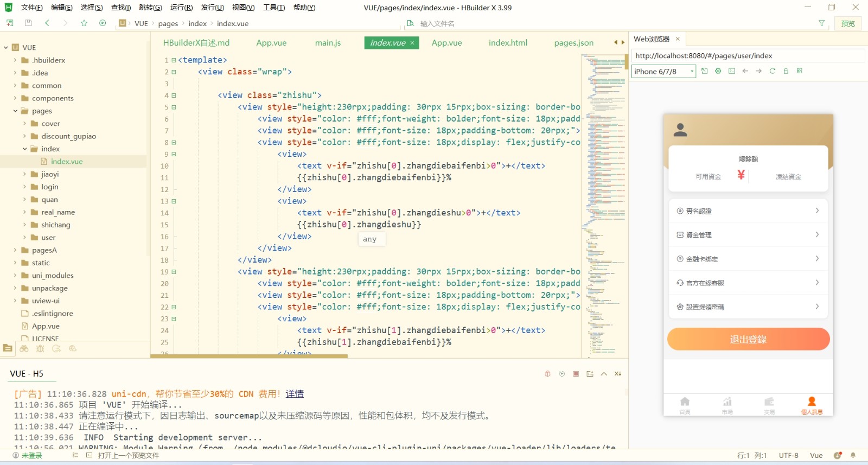This screenshot has height=465, width=868.
Task: Collapse the console panel with up arrow
Action: [x=604, y=374]
